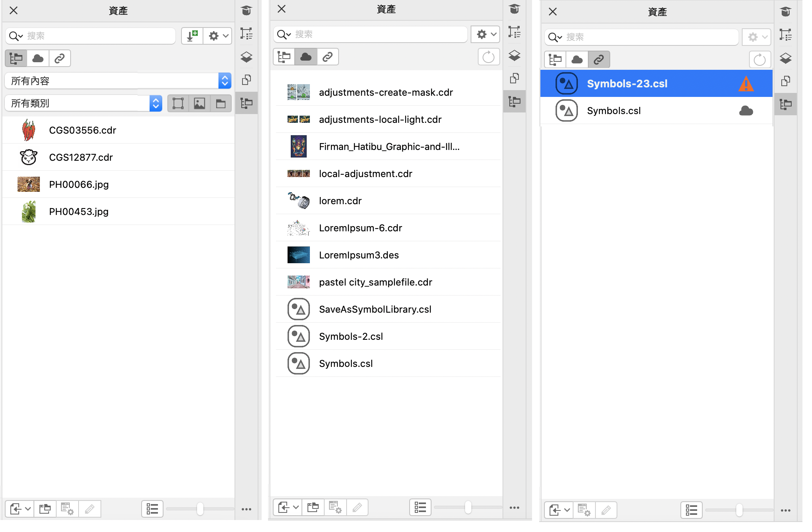The height and width of the screenshot is (532, 812).
Task: Click bitmap image filter icon in left panel
Action: pos(199,104)
